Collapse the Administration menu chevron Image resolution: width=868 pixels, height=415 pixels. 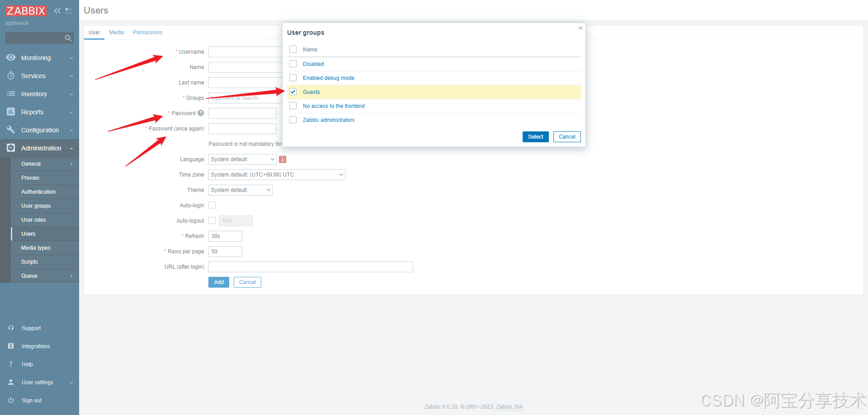(71, 149)
